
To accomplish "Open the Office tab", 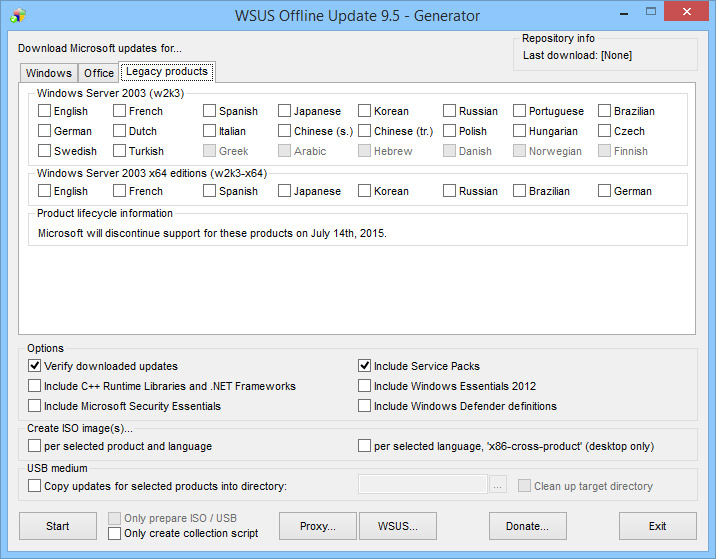I will tap(99, 73).
